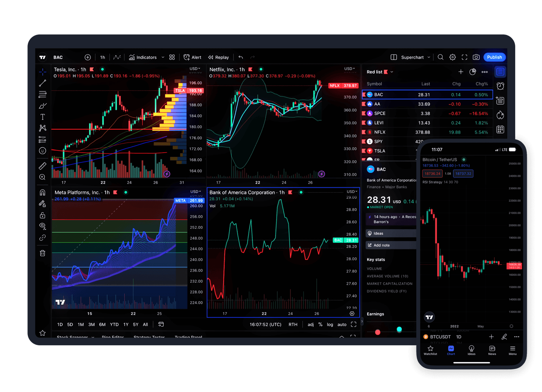This screenshot has height=392, width=542.
Task: Open the Strategy Tester tab
Action: pos(149,337)
